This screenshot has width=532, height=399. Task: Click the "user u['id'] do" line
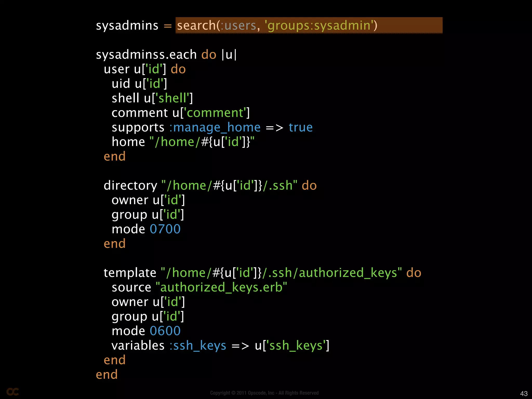pos(145,69)
